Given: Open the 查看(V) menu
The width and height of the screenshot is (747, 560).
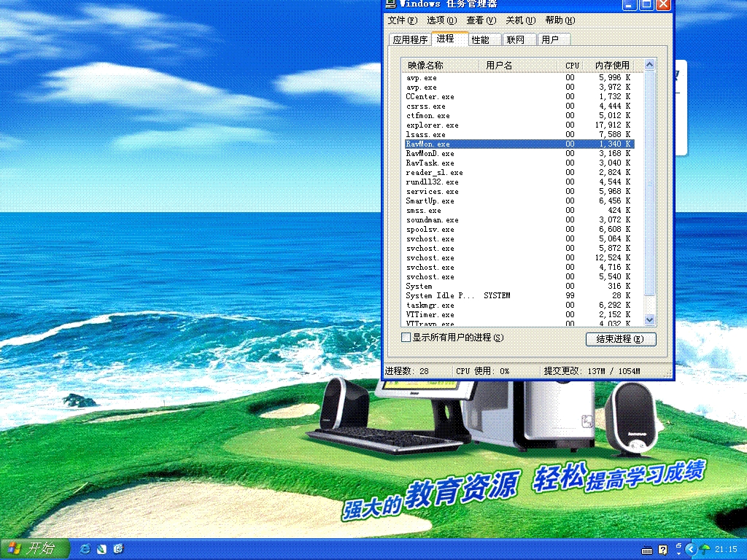Looking at the screenshot, I should point(481,20).
